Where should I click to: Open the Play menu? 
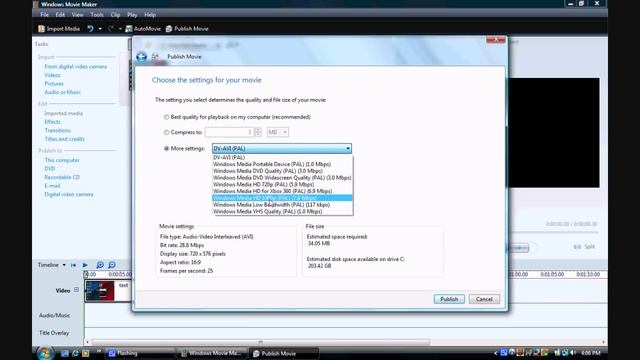coord(132,15)
